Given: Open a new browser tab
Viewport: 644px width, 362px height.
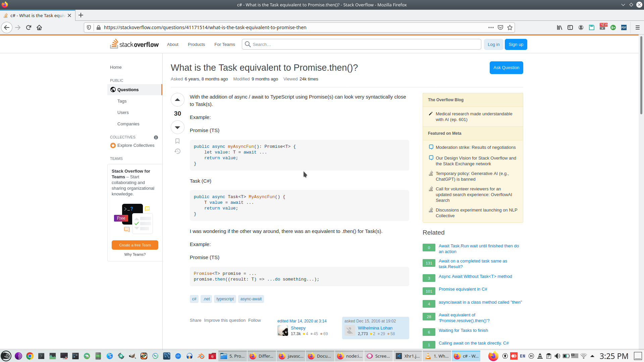Looking at the screenshot, I should (81, 15).
